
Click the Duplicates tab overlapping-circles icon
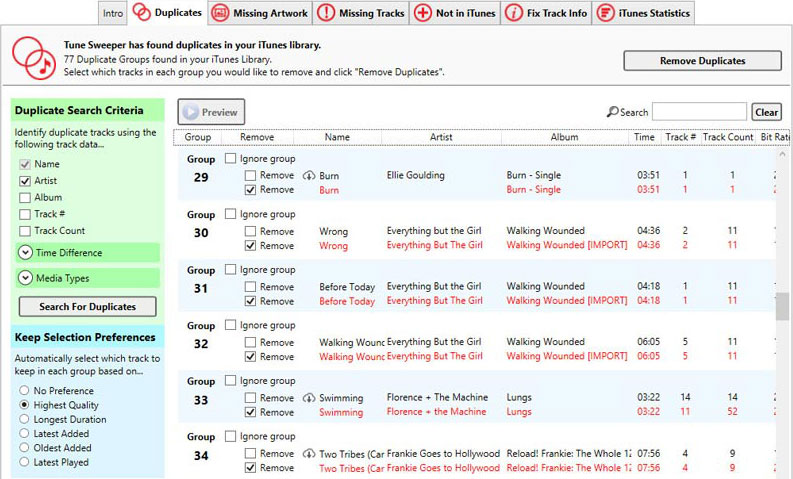[142, 13]
